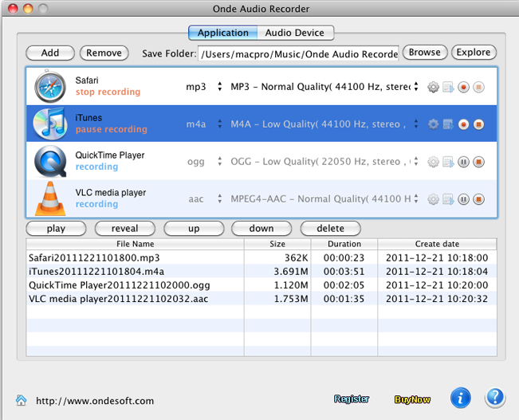Stop the QuickTime Player recording
This screenshot has width=519, height=420.
pos(478,162)
